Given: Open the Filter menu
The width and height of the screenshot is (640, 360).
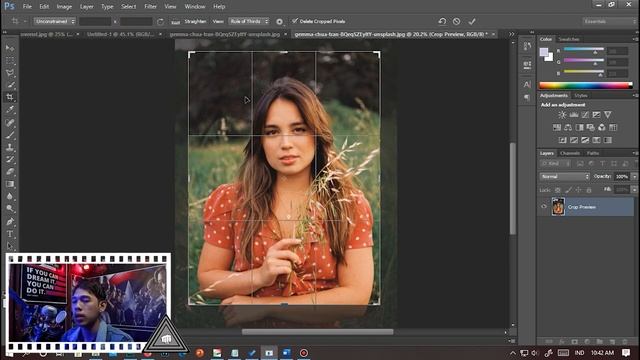Looking at the screenshot, I should [150, 7].
